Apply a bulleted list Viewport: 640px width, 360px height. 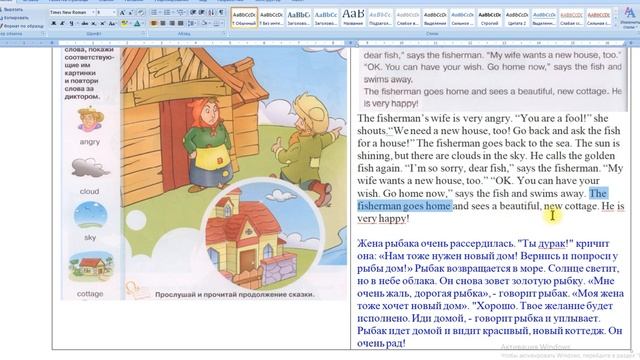[x=154, y=13]
